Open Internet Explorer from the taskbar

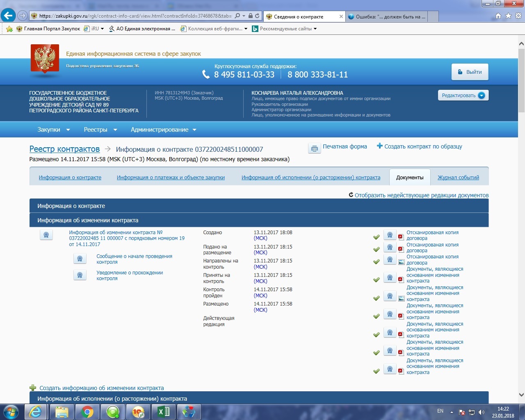[x=36, y=412]
